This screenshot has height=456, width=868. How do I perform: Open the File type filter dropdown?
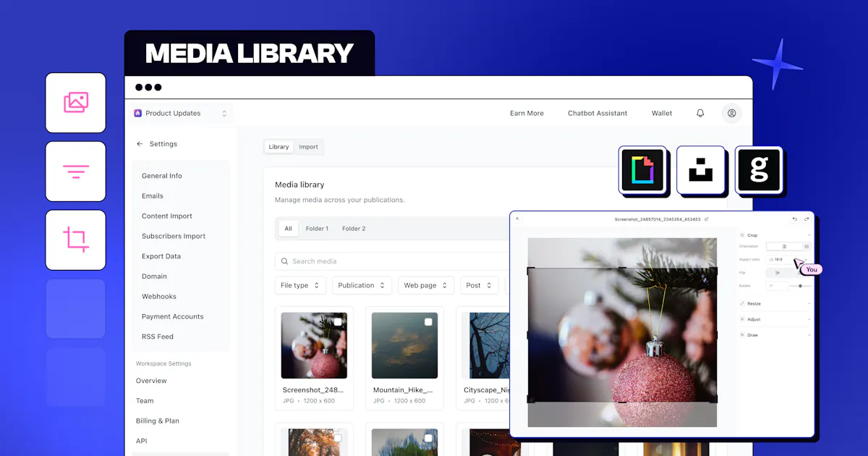[x=301, y=285]
